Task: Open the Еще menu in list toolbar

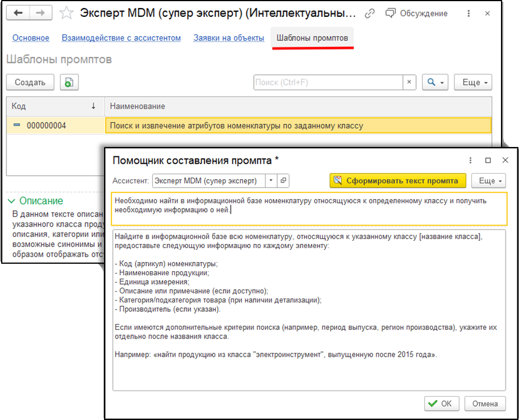Action: 473,82
